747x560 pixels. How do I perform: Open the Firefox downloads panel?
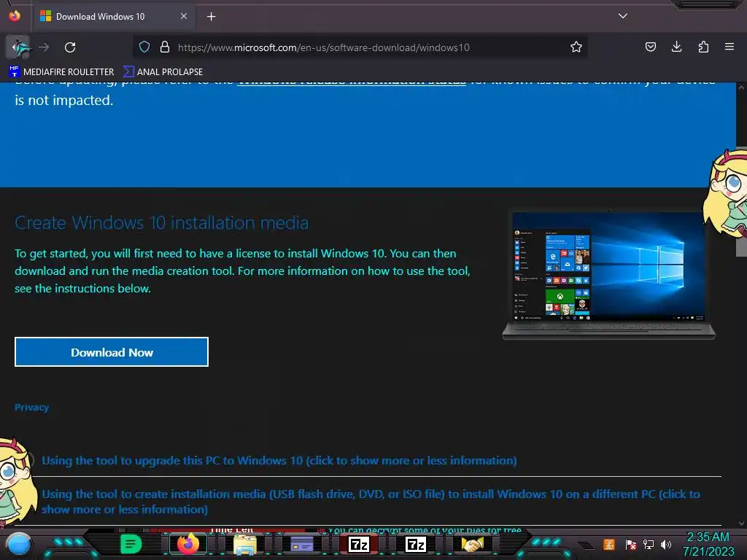(x=676, y=47)
